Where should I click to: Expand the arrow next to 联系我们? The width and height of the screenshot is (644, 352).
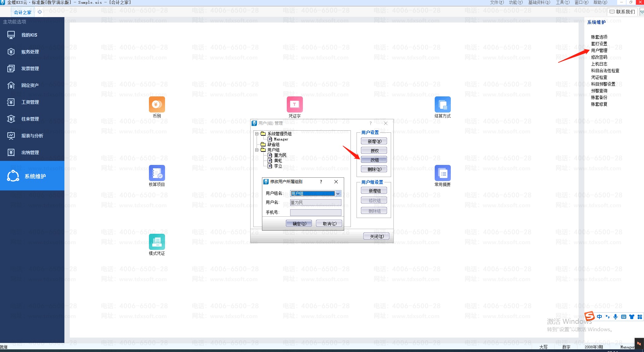[x=642, y=12]
